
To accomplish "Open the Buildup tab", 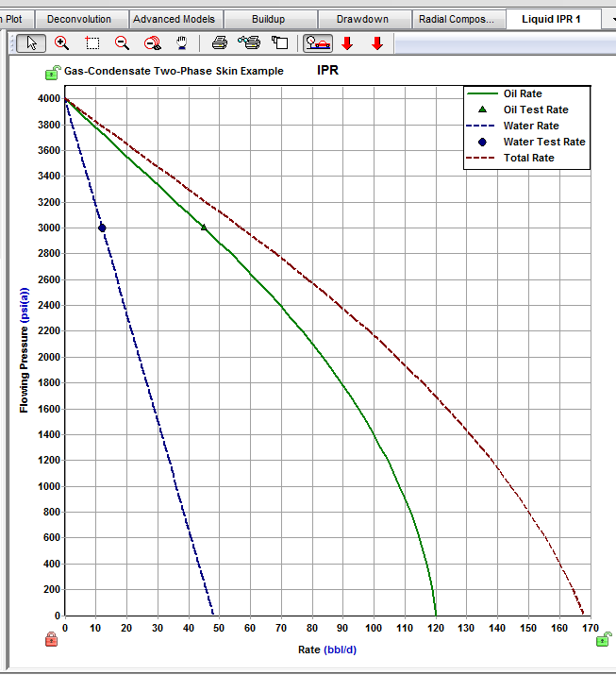I will tap(268, 19).
